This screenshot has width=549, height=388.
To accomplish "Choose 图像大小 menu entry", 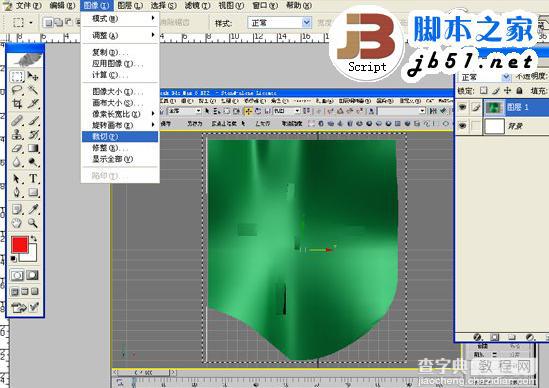I will click(x=120, y=91).
